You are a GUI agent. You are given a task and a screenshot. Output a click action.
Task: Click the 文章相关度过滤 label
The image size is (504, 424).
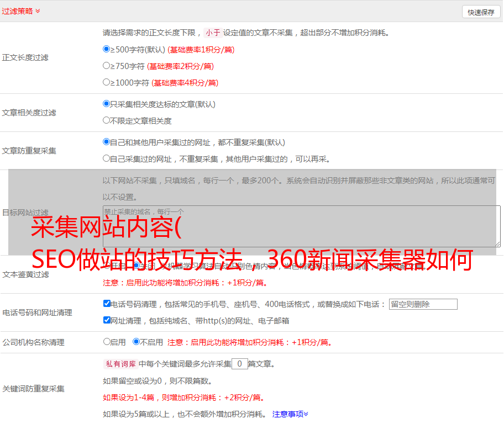(29, 113)
